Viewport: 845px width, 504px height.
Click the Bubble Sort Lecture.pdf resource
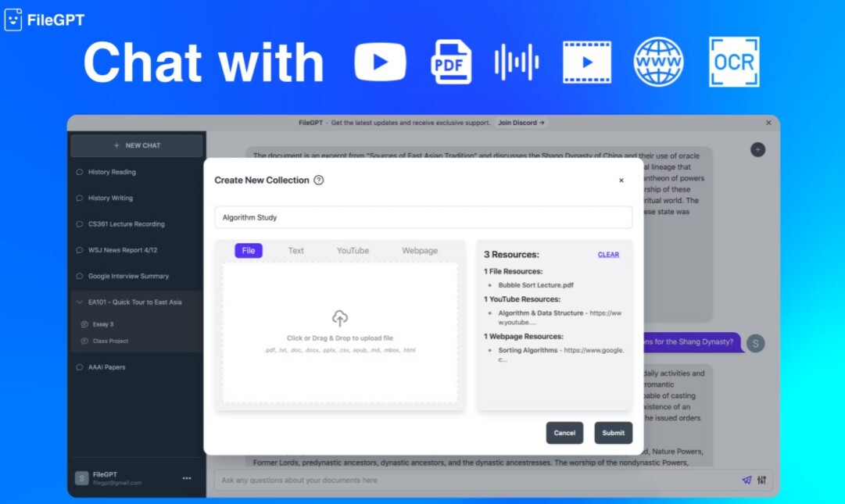click(x=535, y=285)
